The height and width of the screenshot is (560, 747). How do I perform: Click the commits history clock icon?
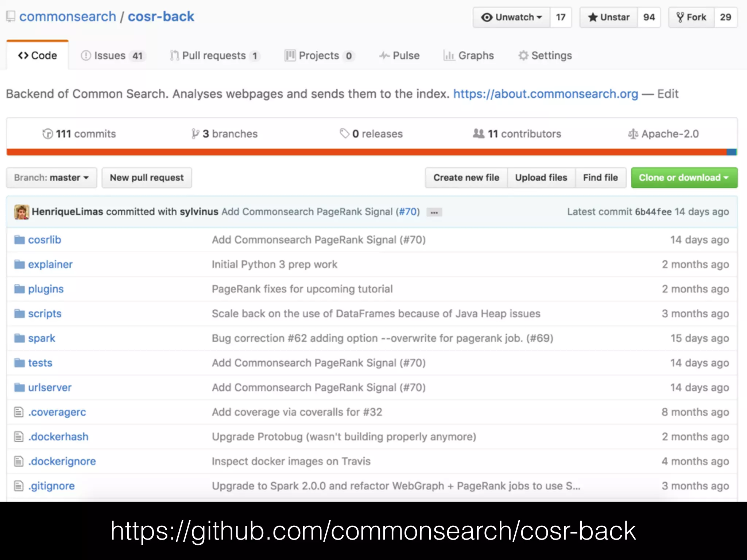pos(47,134)
